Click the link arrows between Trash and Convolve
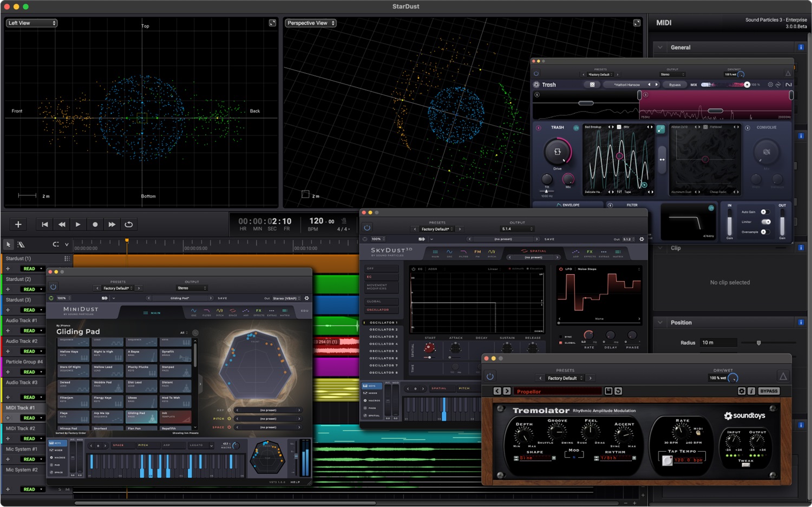The height and width of the screenshot is (507, 812). (662, 159)
